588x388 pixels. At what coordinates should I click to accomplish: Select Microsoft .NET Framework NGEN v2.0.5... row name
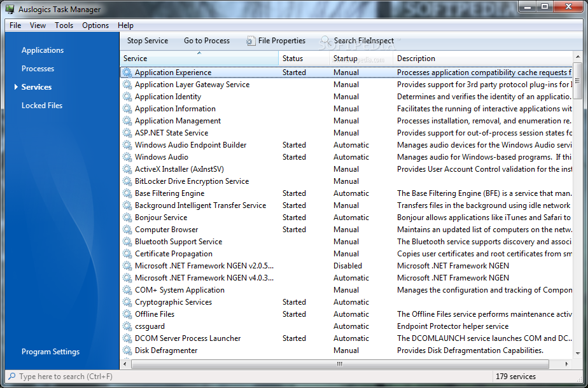point(204,266)
